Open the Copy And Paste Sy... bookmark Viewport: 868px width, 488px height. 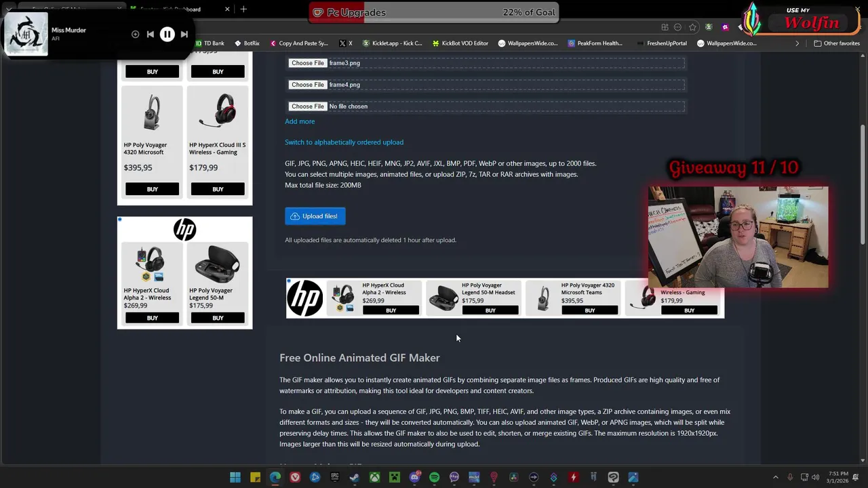pos(299,43)
